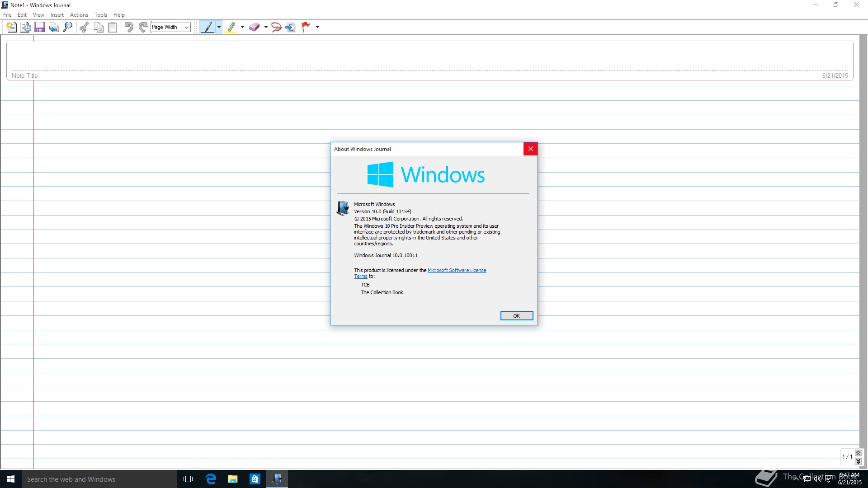Click the Windows Journal icon in About dialog

[x=343, y=208]
